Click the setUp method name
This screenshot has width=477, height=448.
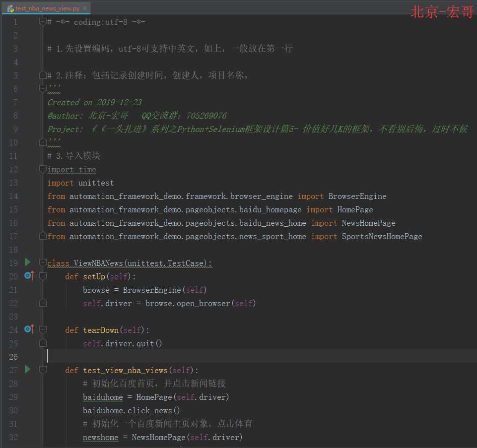(x=94, y=276)
